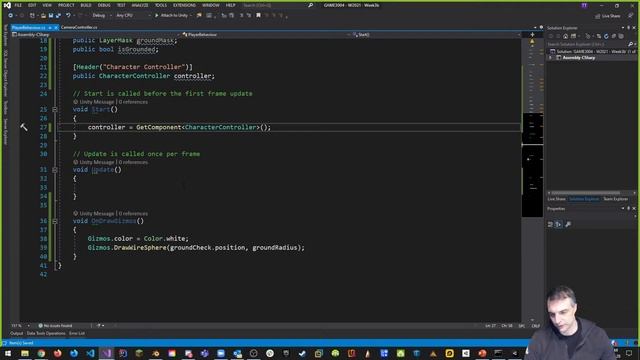This screenshot has height=360, width=640.
Task: Switch to the CameraController.cs tab
Action: (79, 27)
